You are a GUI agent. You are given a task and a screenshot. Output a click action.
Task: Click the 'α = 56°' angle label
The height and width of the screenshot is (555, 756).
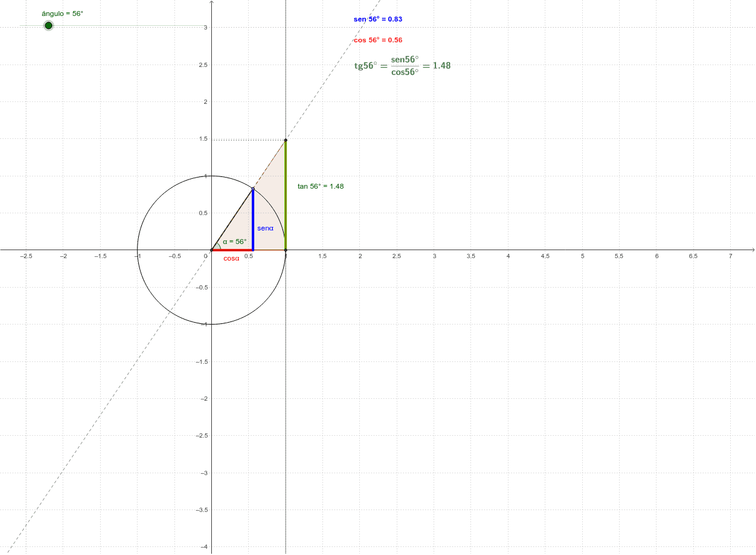click(x=235, y=242)
